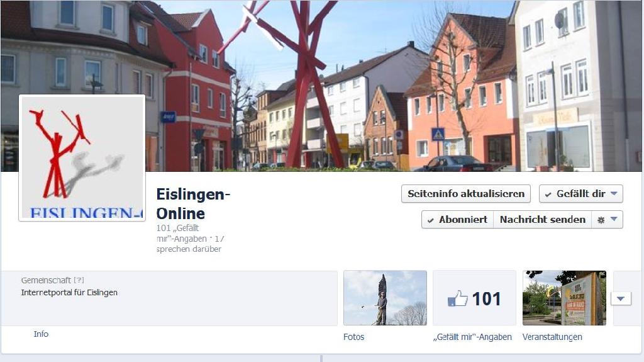Click the Internetportal für Eislingen description
Viewport: 644px width, 362px height.
point(69,292)
